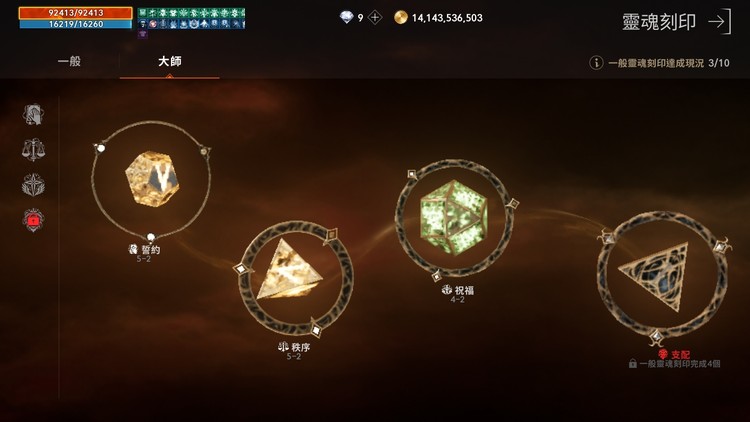Select the 誓約 hand sidebar icon

click(33, 114)
